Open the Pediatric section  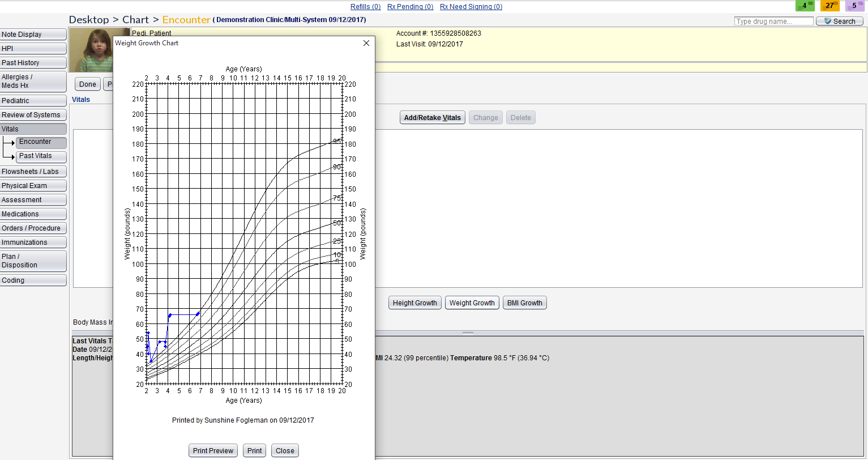33,101
